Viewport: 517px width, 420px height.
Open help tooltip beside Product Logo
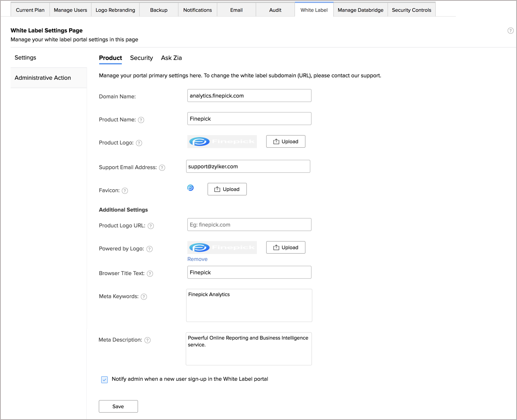[139, 143]
